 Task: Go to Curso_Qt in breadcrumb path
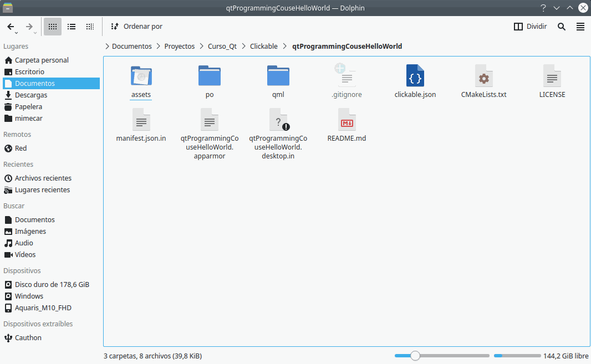pos(222,47)
